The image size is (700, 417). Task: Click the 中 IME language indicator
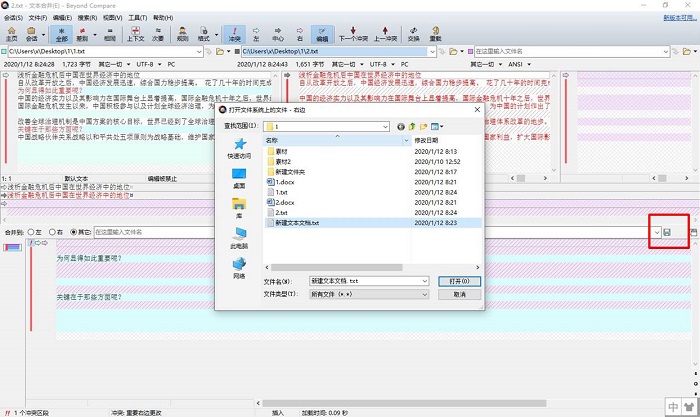[x=673, y=407]
